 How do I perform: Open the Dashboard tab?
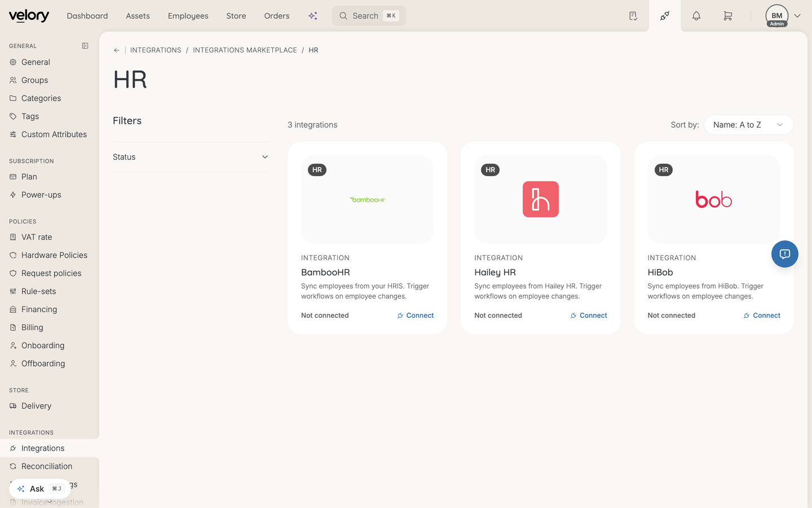[87, 16]
